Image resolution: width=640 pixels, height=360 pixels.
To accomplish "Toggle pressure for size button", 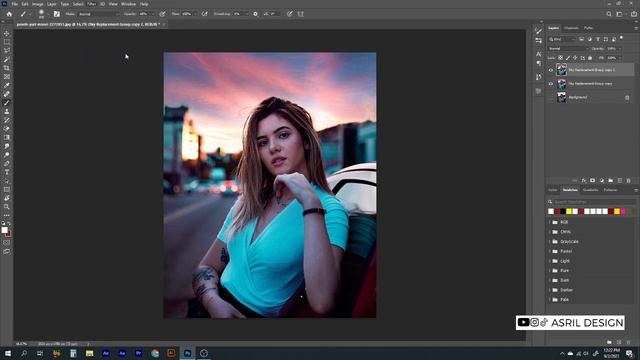I will pos(289,14).
